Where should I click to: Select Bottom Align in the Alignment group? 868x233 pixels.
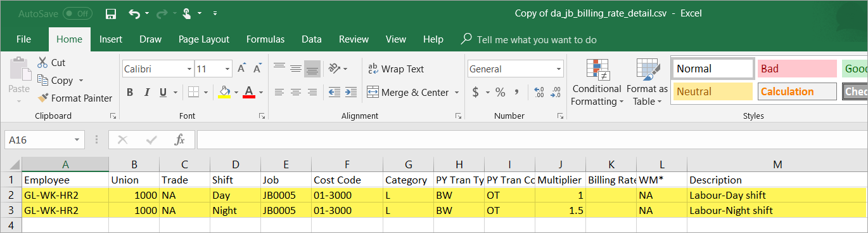[x=312, y=69]
